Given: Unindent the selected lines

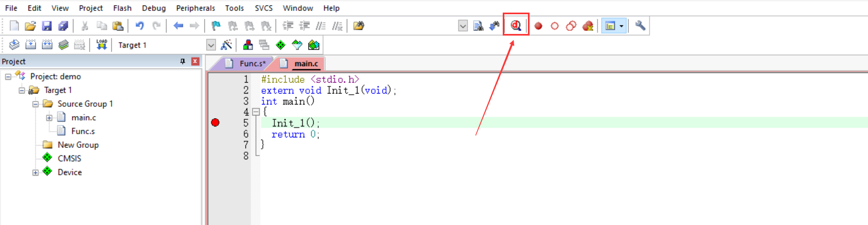Looking at the screenshot, I should 304,26.
